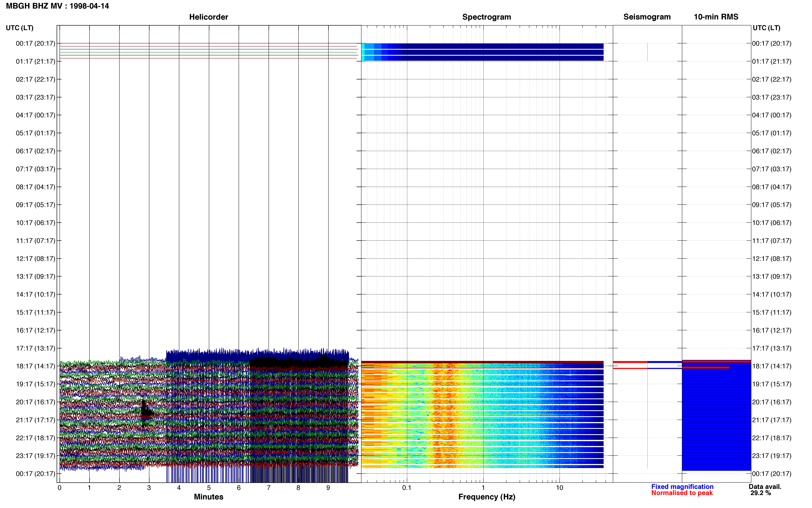Click the '0' tick on Minutes axis
The width and height of the screenshot is (812, 508).
[x=59, y=488]
